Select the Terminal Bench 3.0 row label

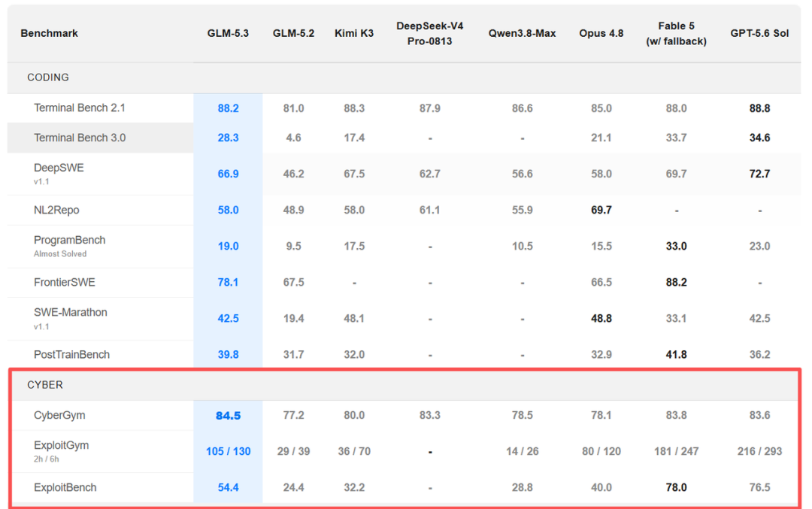click(x=79, y=138)
